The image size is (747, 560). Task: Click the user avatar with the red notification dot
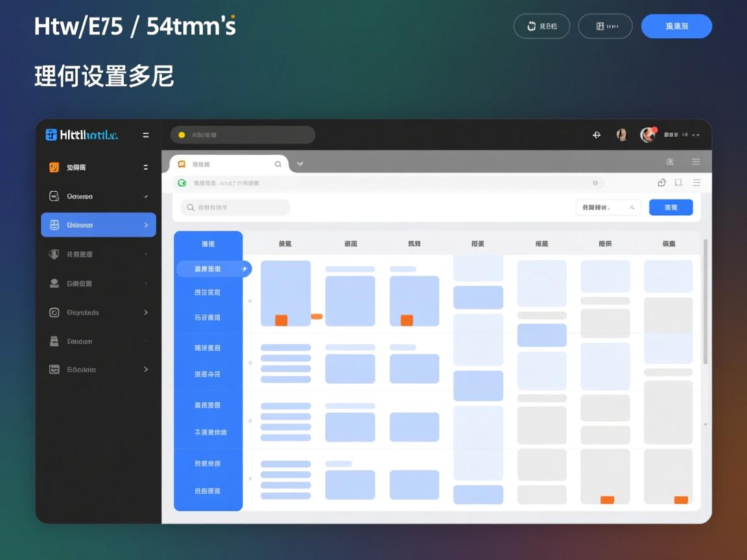coord(648,134)
